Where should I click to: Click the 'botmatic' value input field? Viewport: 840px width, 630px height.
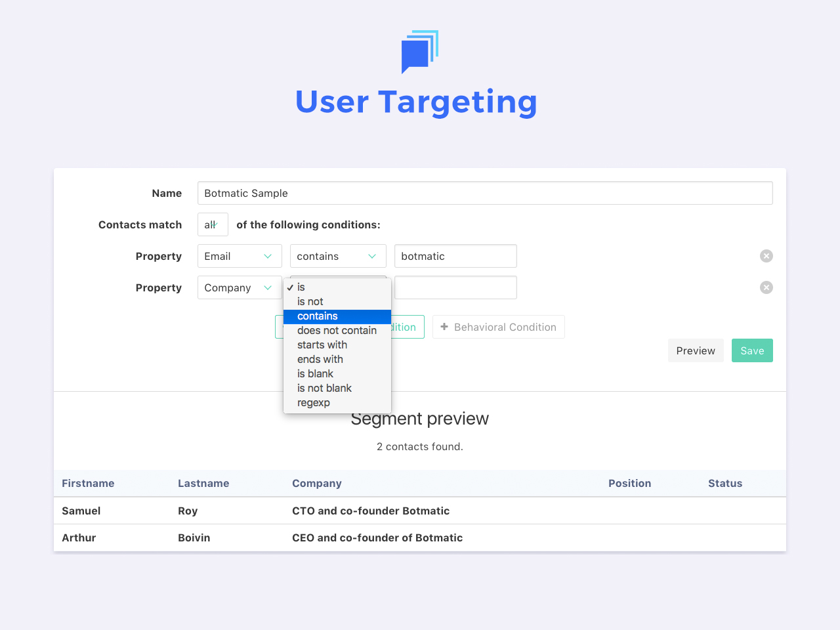[455, 256]
